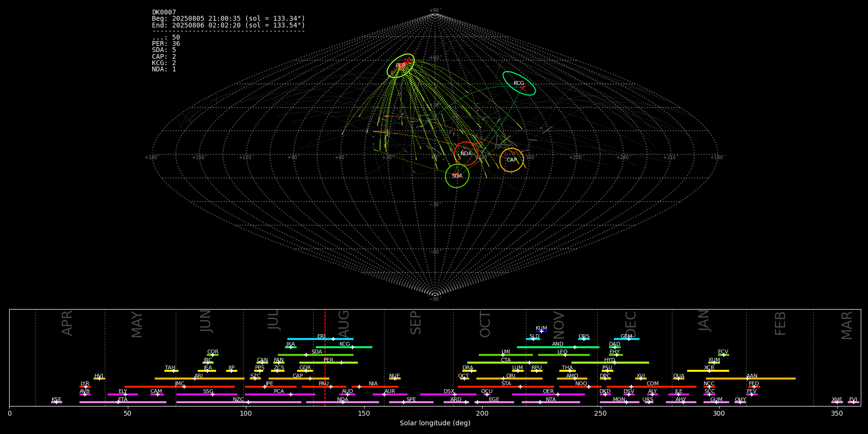Click the pink NTA shower bar
The image size is (868, 434).
551,402
